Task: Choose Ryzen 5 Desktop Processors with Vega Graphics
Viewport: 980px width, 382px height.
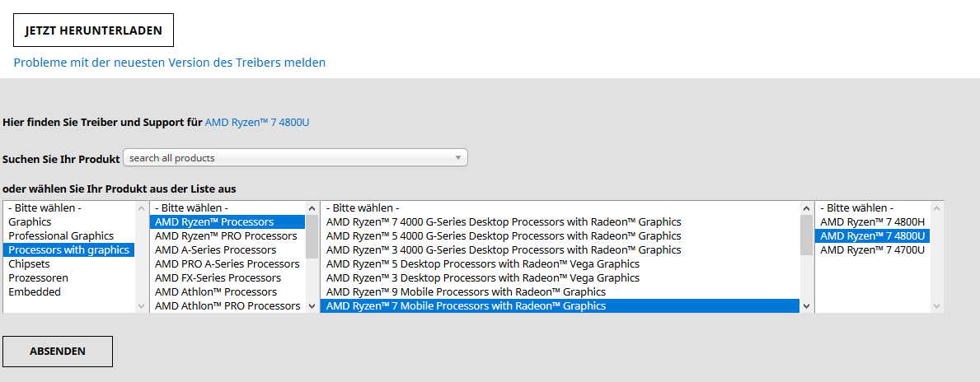Action: [x=560, y=264]
